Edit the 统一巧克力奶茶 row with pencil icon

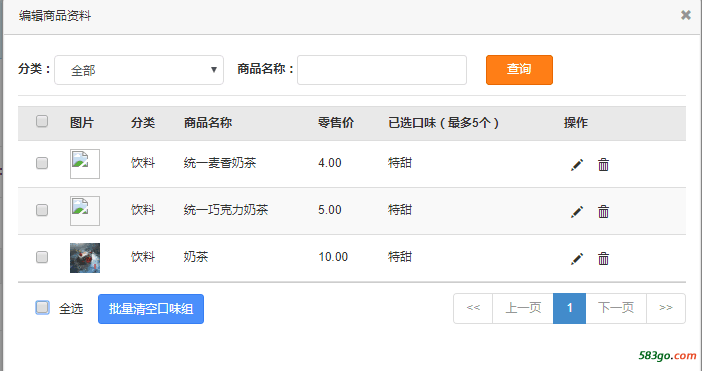pos(577,212)
